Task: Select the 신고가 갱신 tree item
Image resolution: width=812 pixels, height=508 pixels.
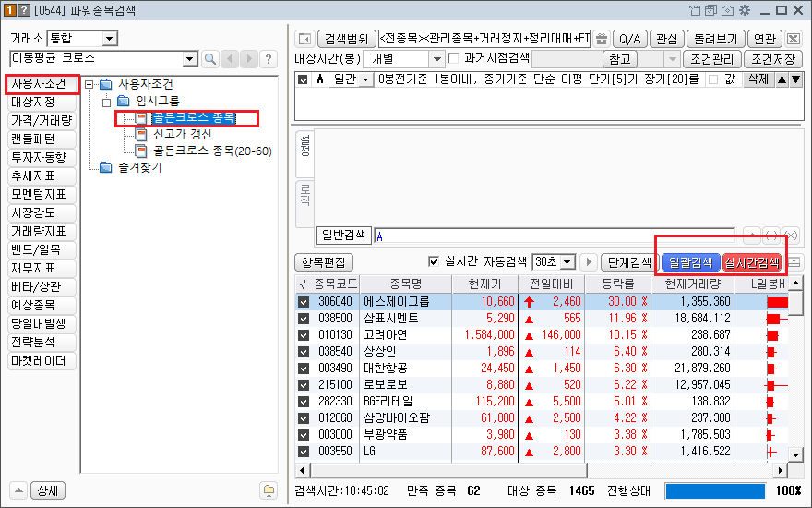Action: [x=183, y=135]
